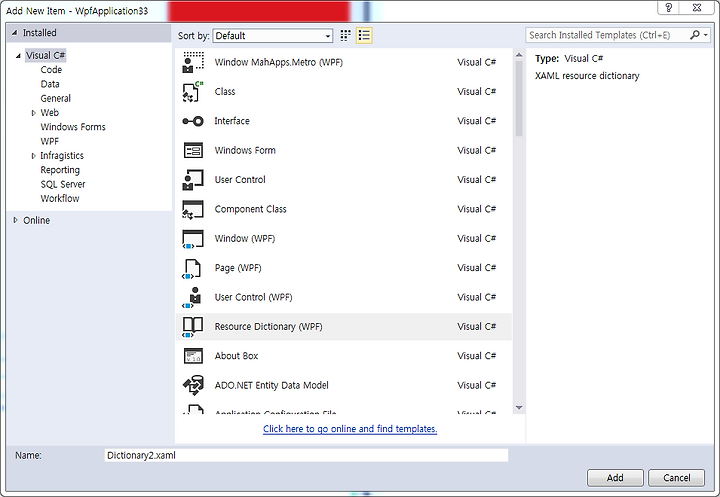720x497 pixels.
Task: Collapse the Visual C# tree node
Action: click(x=18, y=56)
